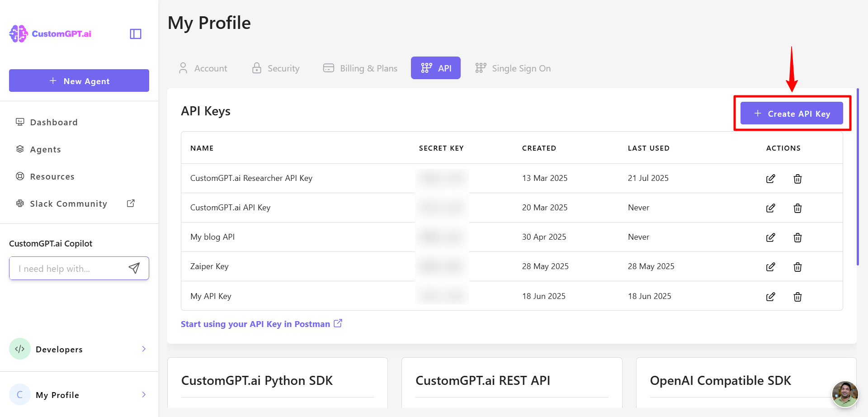Click the Create API Key button
This screenshot has height=417, width=868.
pos(792,113)
